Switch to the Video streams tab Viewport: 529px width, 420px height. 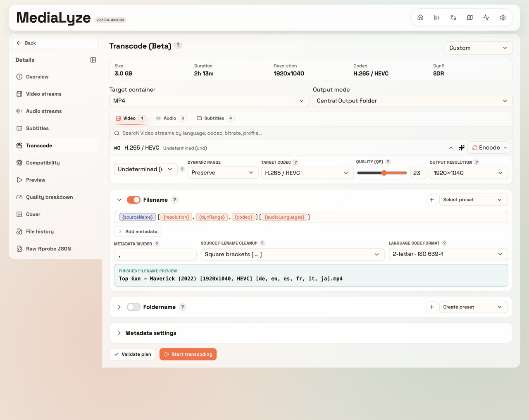tap(130, 118)
